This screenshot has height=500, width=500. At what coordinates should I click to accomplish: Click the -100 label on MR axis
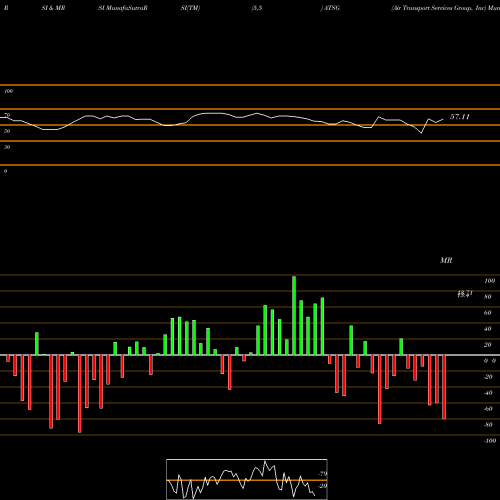click(x=490, y=441)
